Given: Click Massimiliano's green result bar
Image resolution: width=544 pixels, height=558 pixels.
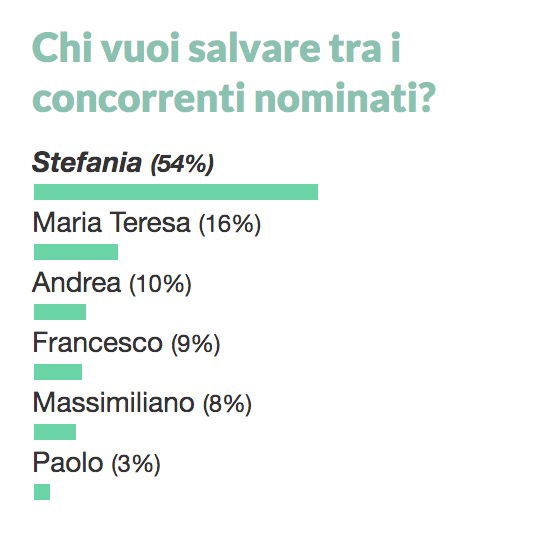Looking at the screenshot, I should coord(55,432).
